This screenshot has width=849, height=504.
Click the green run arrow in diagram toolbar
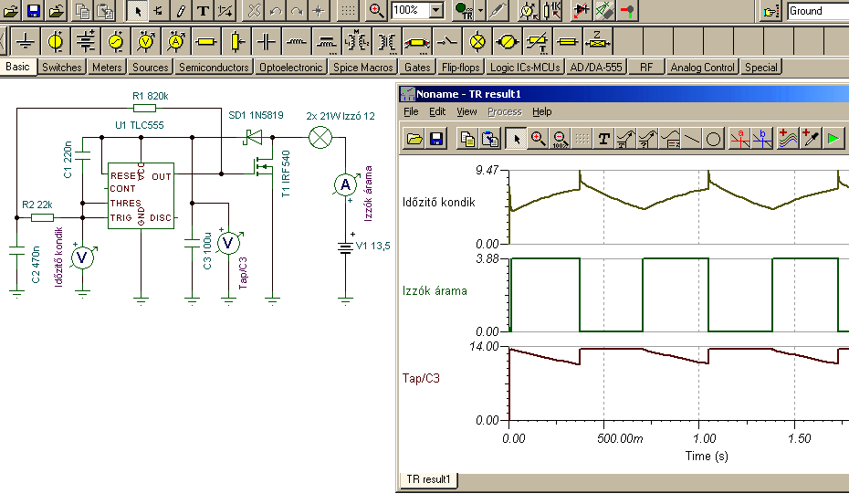[x=833, y=139]
